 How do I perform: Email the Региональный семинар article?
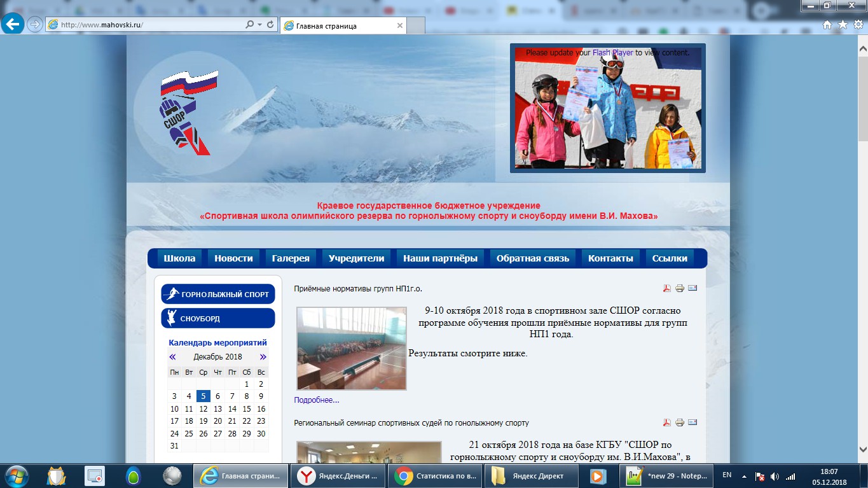[692, 422]
